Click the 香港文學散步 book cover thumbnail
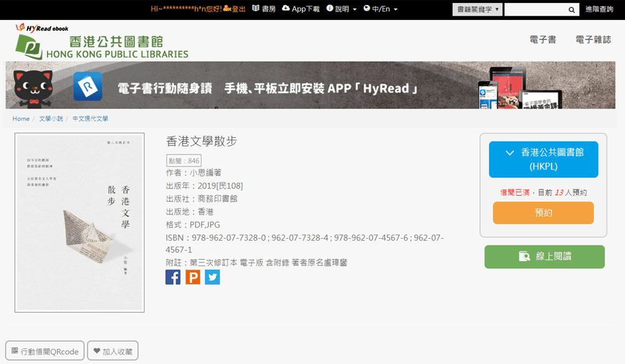This screenshot has width=625, height=364. tap(79, 223)
